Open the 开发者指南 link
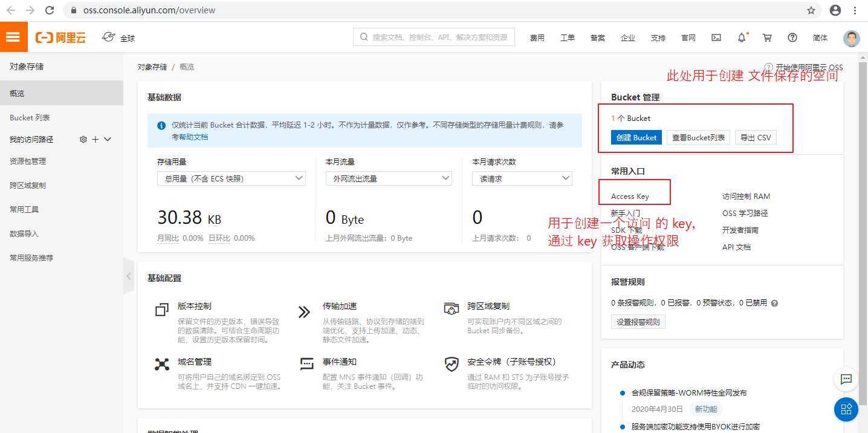This screenshot has width=868, height=433. [x=740, y=230]
